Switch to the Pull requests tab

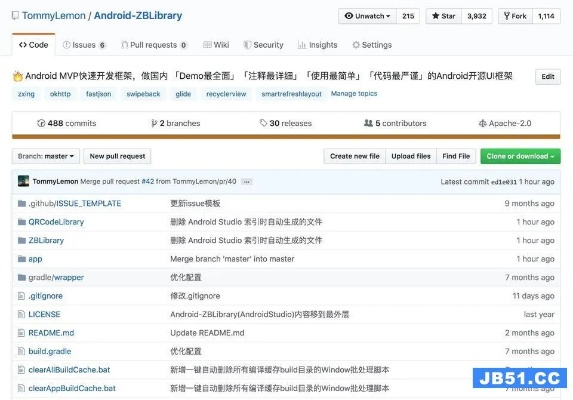click(x=154, y=45)
